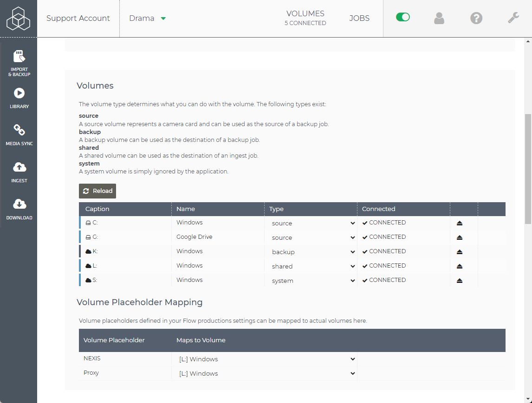The image size is (532, 403).
Task: Open the Ingest section
Action: [x=19, y=173]
